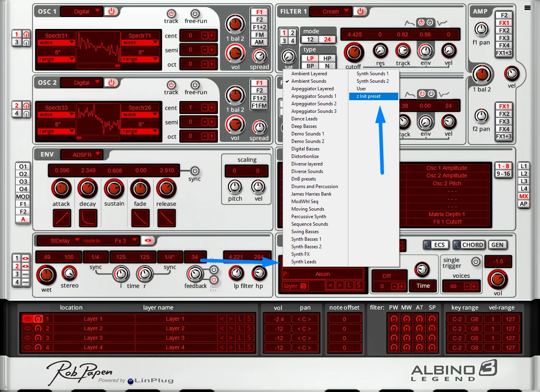Image resolution: width=540 pixels, height=392 pixels.
Task: Toggle OSC 1 free-run button
Action: click(x=195, y=13)
